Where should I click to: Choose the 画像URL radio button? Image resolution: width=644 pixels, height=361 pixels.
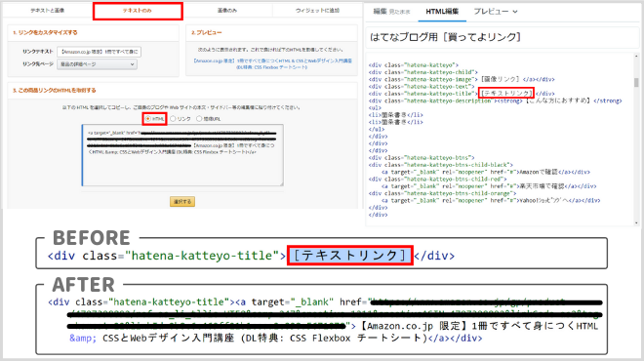pyautogui.click(x=199, y=119)
